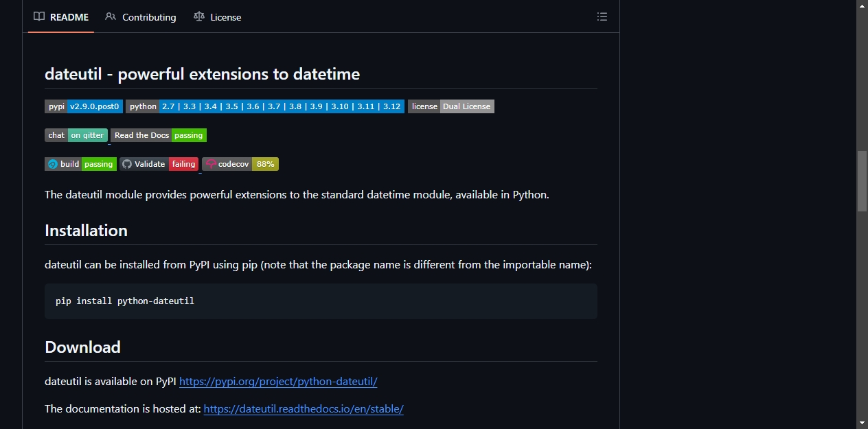Click the License scales icon
The width and height of the screenshot is (868, 429).
[x=199, y=16]
